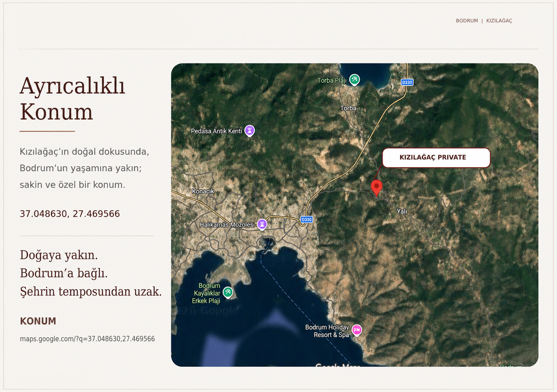Click the Torba Plajı beach pin icon
This screenshot has height=392, width=557.
pyautogui.click(x=355, y=79)
